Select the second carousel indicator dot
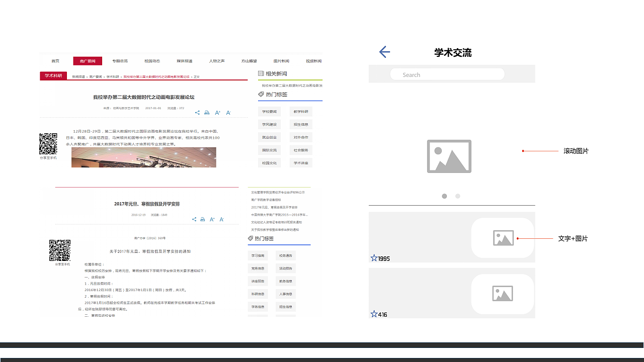The image size is (644, 362). coord(457,196)
